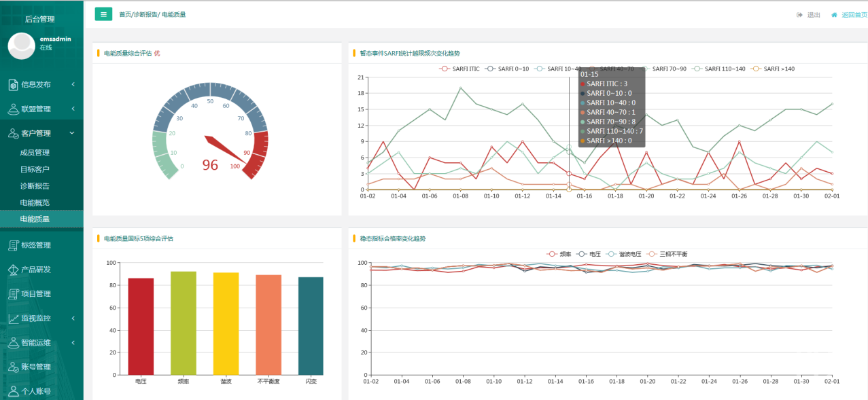
Task: Click the green hamburger menu button
Action: click(x=103, y=14)
